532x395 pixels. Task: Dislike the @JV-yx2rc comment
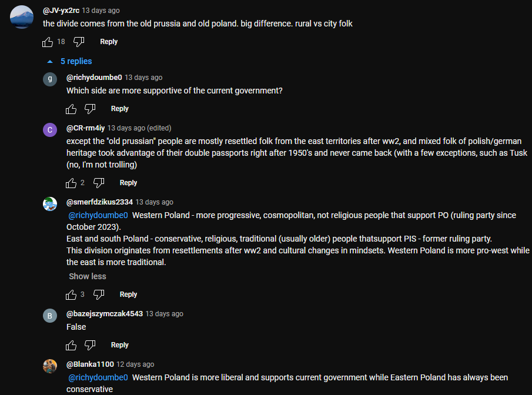pyautogui.click(x=79, y=42)
